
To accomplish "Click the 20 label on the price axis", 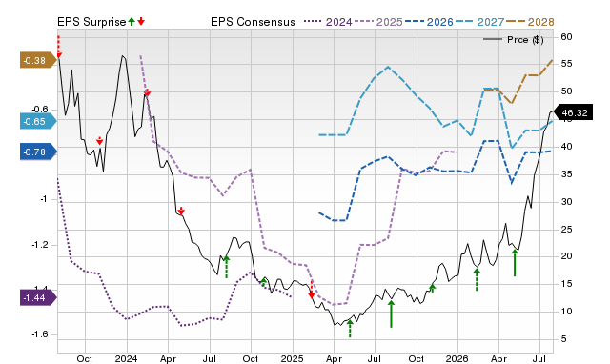I will pos(566,256).
